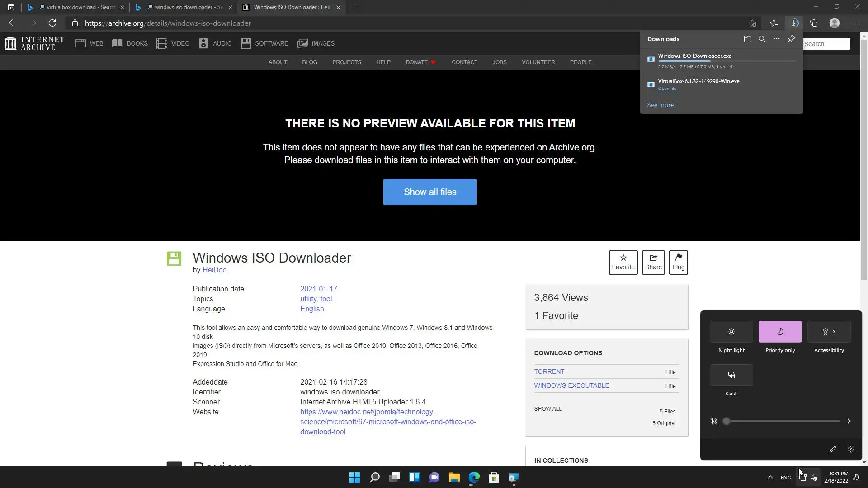Click the Favorite star button

click(623, 262)
